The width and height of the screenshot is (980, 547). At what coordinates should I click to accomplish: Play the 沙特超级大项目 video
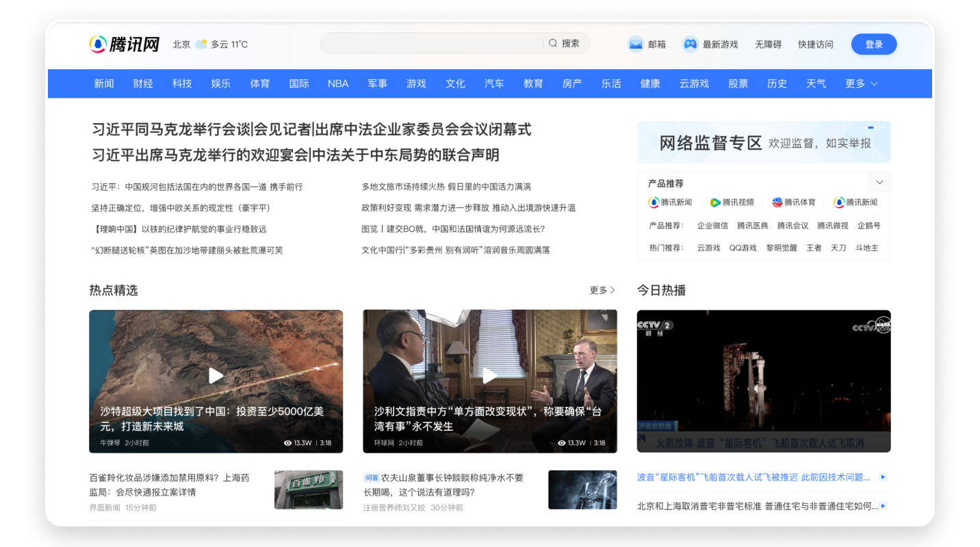pos(216,375)
